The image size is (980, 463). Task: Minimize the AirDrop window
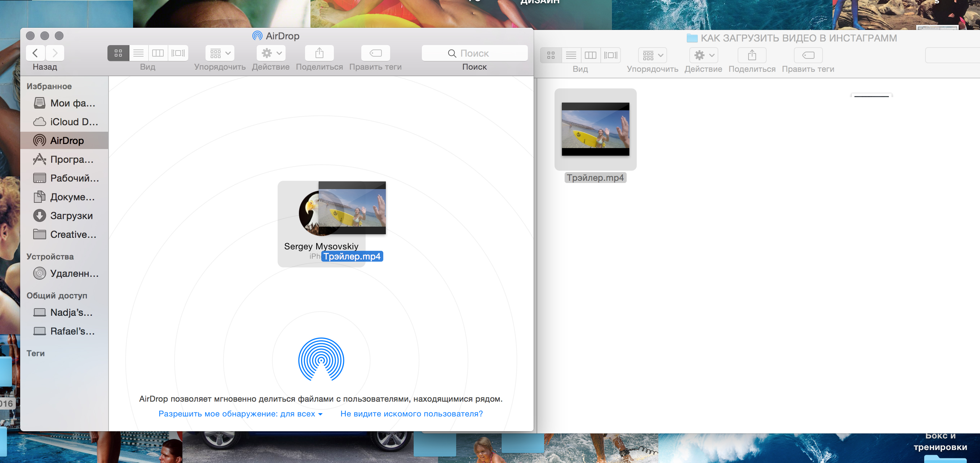coord(44,36)
